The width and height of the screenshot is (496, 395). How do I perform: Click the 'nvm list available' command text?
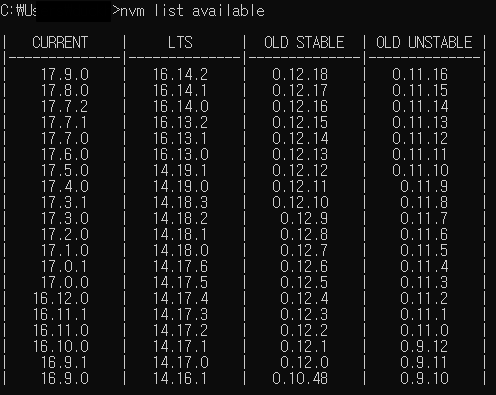(x=192, y=11)
